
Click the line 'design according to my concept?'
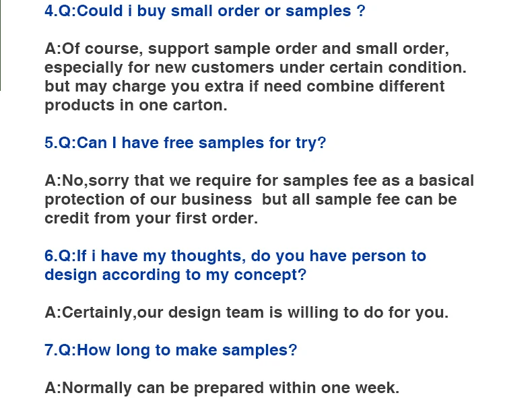click(x=175, y=275)
